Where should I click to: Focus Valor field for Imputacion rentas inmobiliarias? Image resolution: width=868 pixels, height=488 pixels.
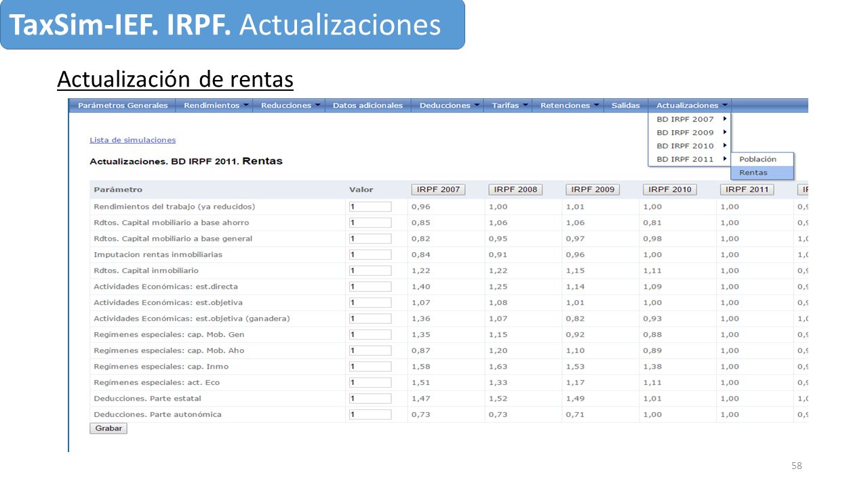pyautogui.click(x=370, y=255)
